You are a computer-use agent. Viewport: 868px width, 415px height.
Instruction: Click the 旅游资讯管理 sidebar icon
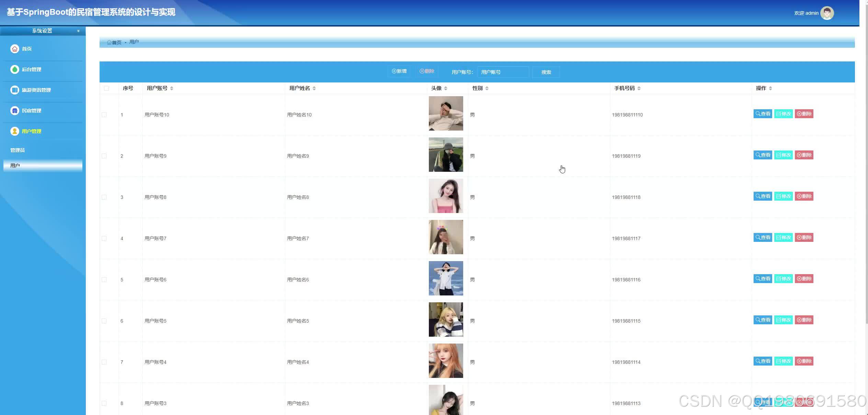tap(15, 90)
